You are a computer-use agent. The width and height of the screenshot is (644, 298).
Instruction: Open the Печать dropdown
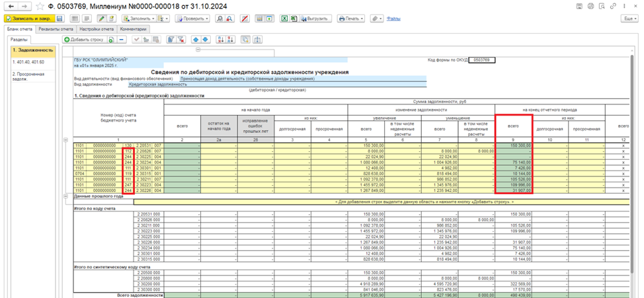tap(350, 19)
